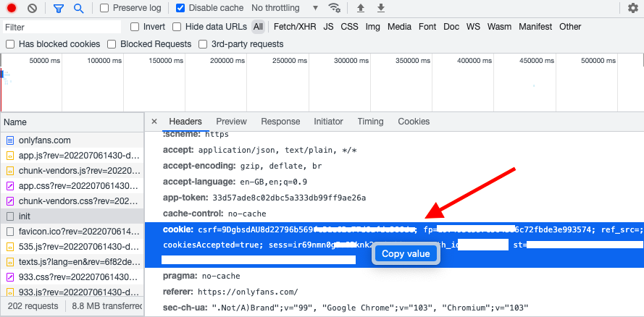This screenshot has height=317, width=644.
Task: Filter by Wasm requests
Action: (499, 27)
